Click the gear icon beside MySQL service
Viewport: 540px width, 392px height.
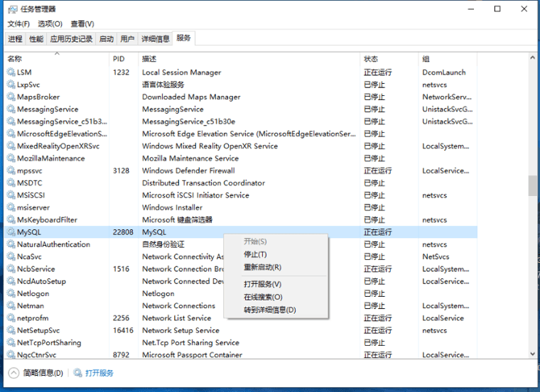[x=11, y=232]
